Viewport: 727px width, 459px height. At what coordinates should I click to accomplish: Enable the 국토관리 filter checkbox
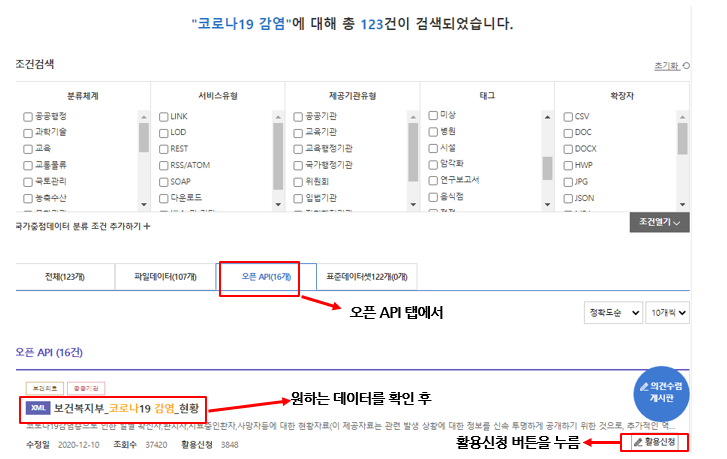(x=28, y=182)
